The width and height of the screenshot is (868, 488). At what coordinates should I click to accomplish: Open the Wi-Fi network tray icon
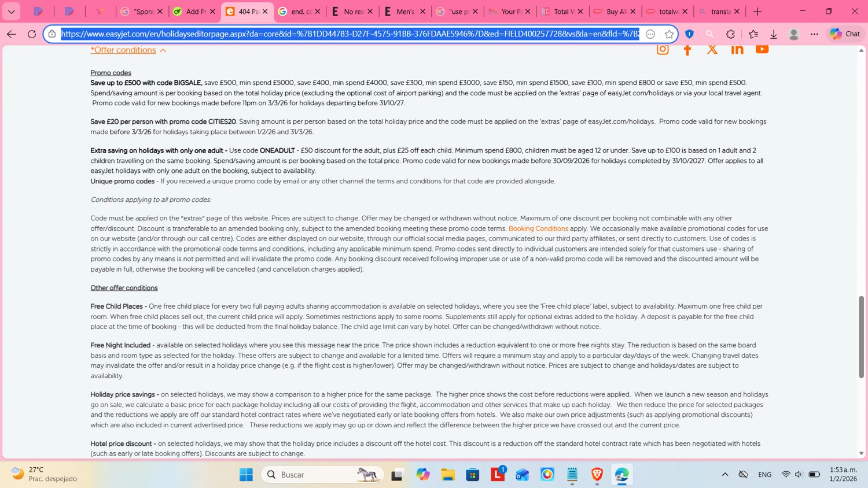(x=786, y=475)
